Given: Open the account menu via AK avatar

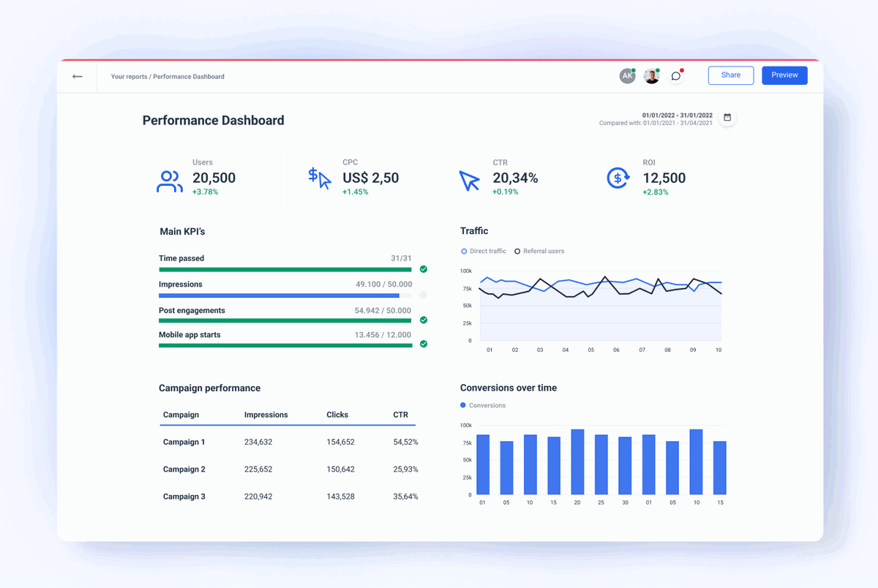Looking at the screenshot, I should [627, 75].
